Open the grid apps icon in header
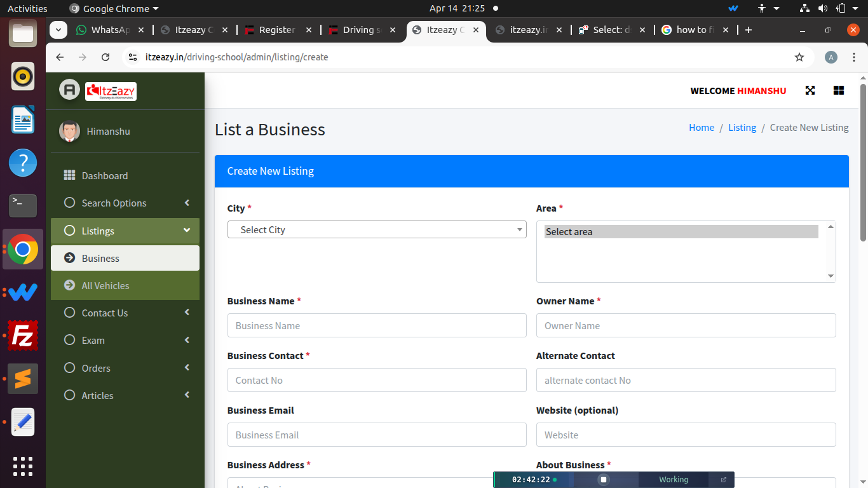This screenshot has height=488, width=868. point(838,90)
